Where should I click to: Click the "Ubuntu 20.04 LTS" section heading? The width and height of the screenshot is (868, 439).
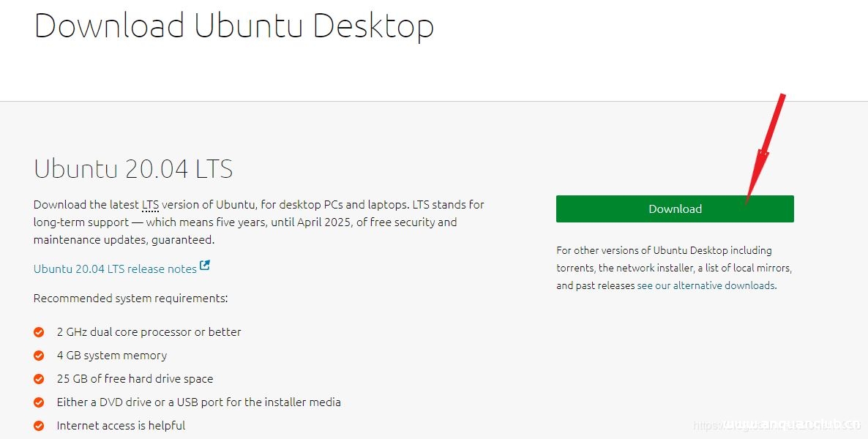point(132,168)
